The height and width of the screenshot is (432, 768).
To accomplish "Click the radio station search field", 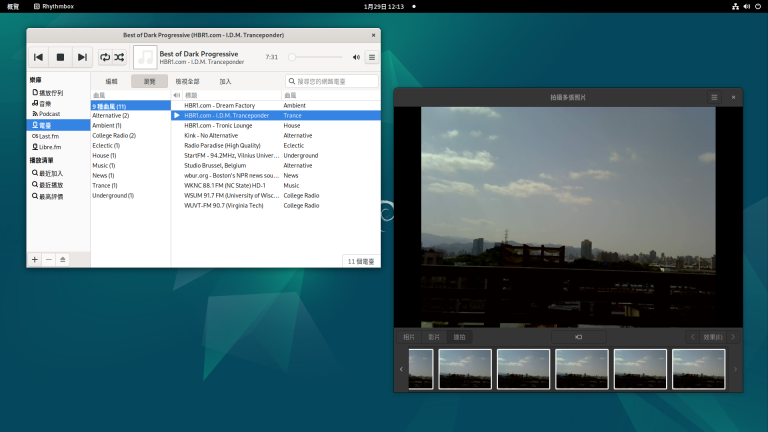I will [x=332, y=81].
